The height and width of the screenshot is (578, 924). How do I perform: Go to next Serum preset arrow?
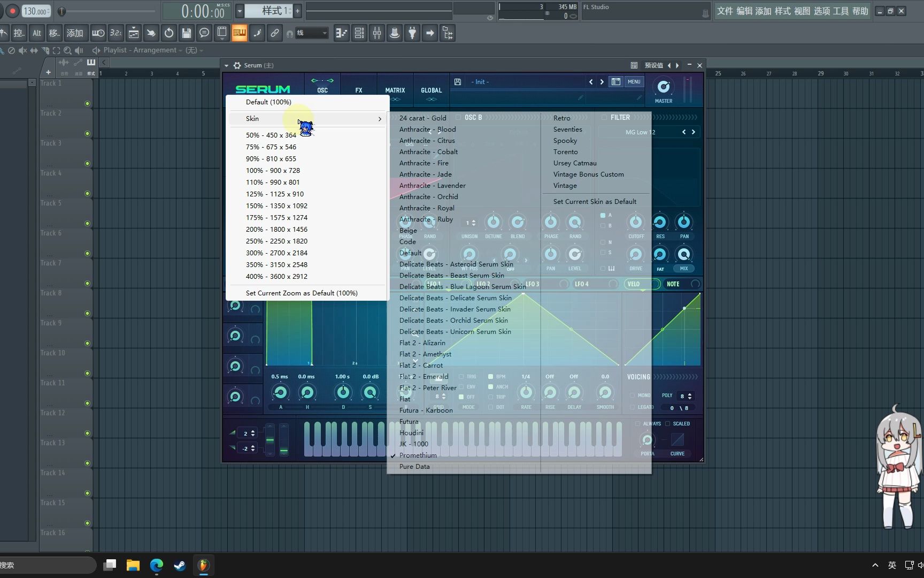(602, 82)
